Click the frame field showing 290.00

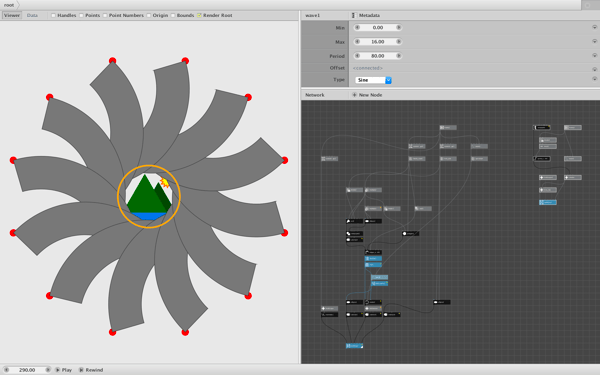coord(27,370)
